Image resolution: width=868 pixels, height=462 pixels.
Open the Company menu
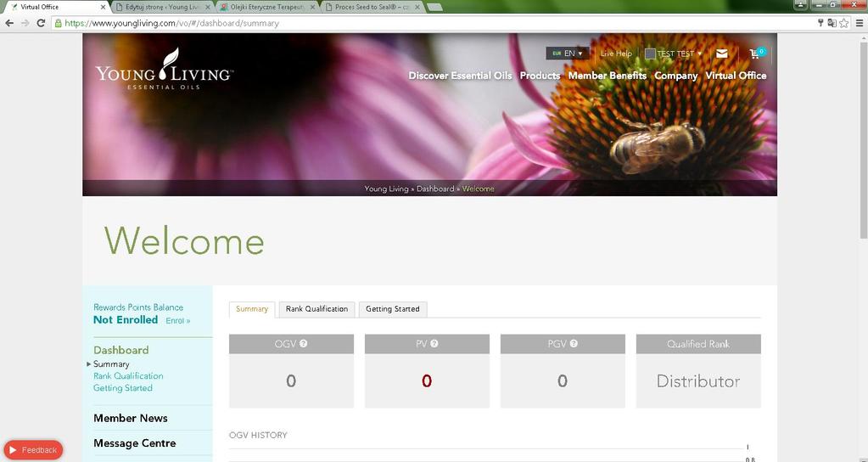[x=676, y=76]
